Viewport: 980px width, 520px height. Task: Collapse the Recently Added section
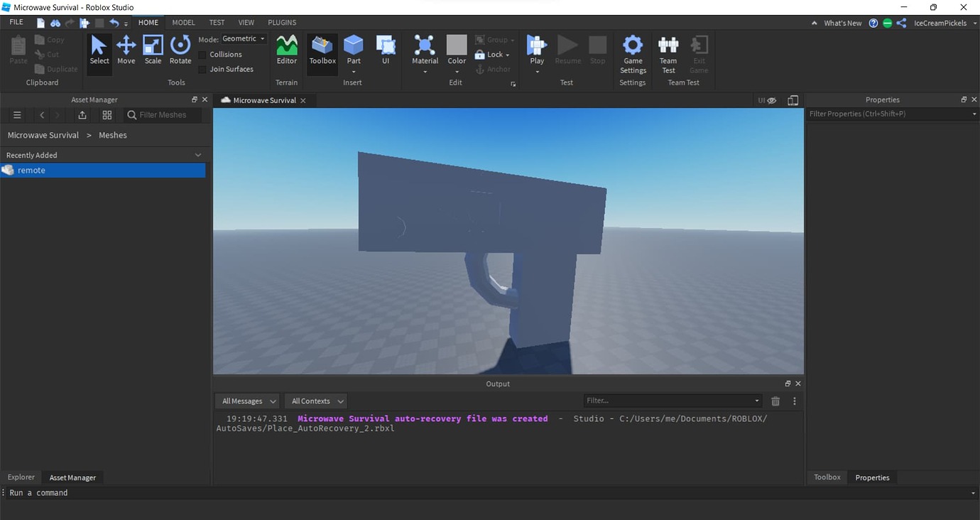(198, 154)
